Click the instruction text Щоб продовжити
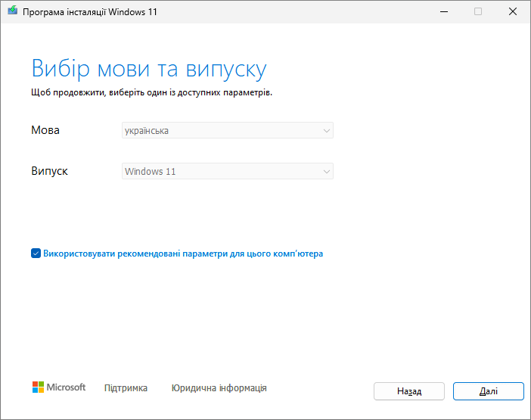Viewport: 531px width, 420px height. click(152, 92)
